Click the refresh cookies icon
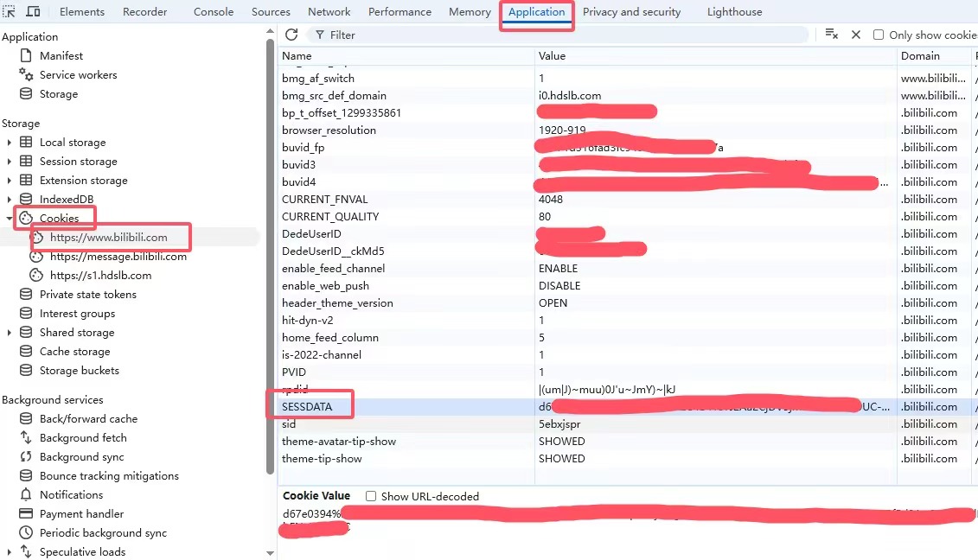The image size is (978, 560). click(291, 35)
